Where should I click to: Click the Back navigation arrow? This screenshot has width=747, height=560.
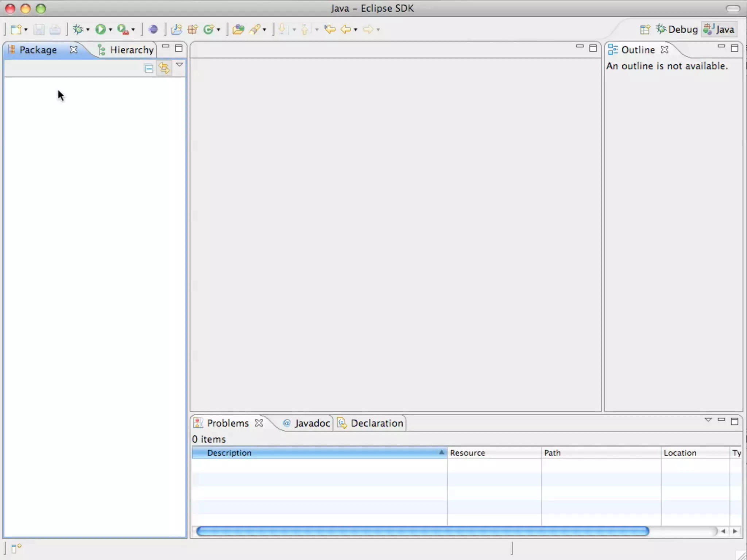(x=346, y=29)
